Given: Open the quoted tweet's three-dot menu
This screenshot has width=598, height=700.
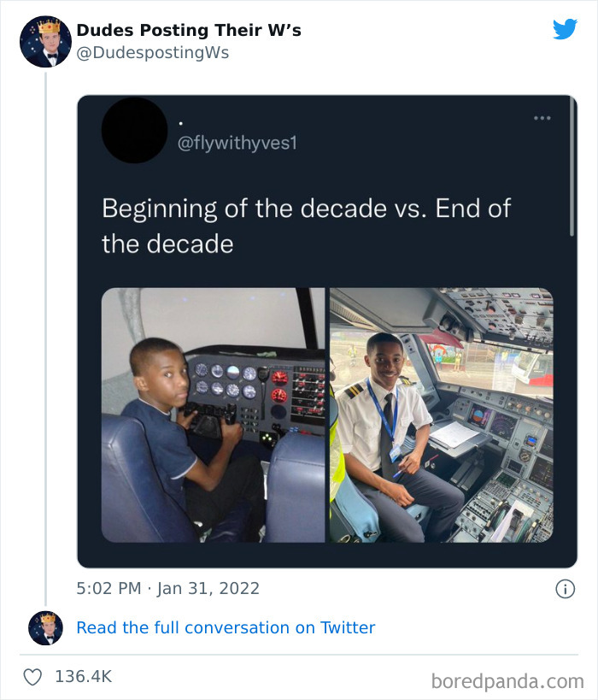Looking at the screenshot, I should pyautogui.click(x=542, y=118).
